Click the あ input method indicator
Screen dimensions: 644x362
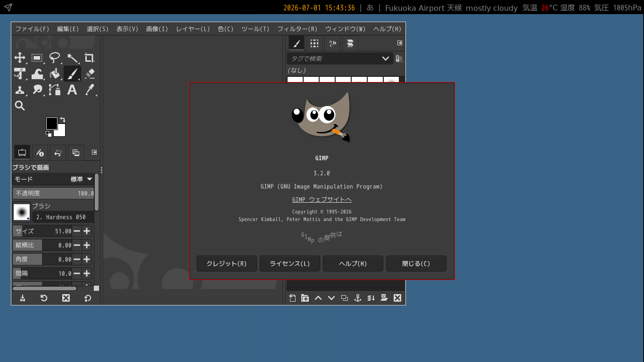pos(370,8)
